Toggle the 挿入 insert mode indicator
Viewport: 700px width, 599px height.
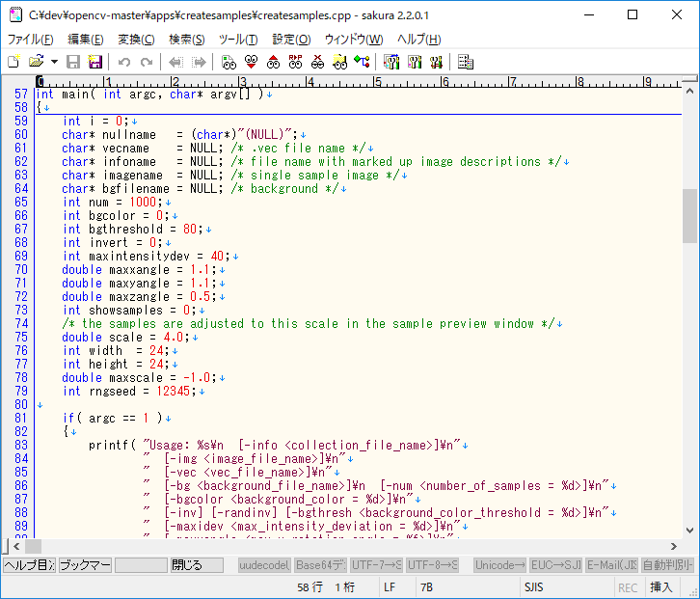tap(661, 586)
